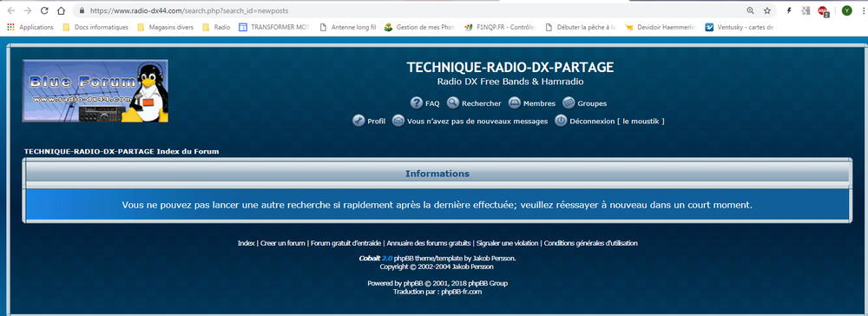Click the 'Vous ne pouvez pas lancer' error message

point(437,205)
